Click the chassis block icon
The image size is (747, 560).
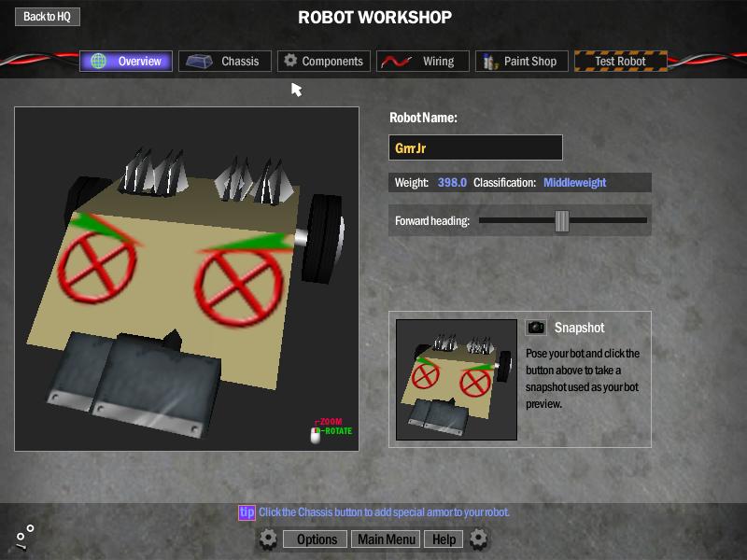(x=199, y=62)
